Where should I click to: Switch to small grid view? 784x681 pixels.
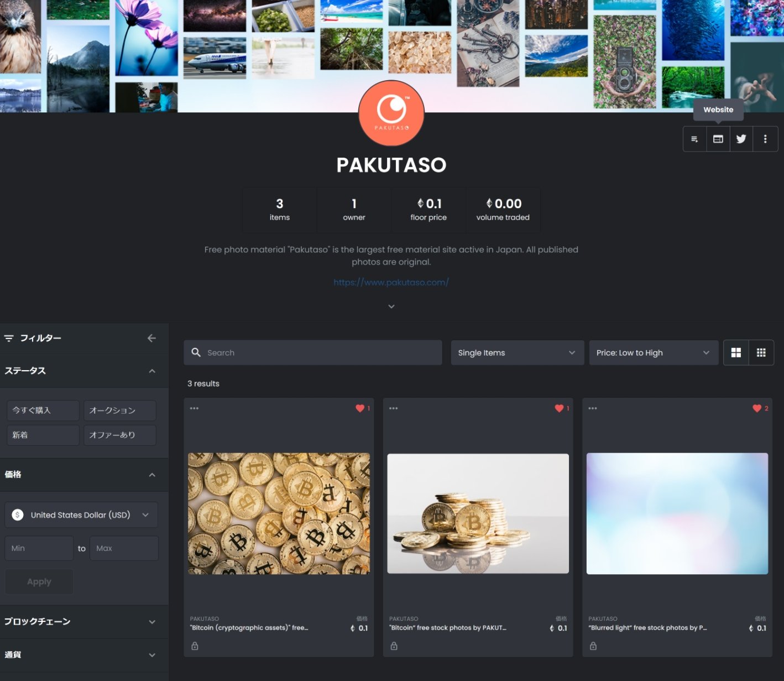(x=761, y=352)
